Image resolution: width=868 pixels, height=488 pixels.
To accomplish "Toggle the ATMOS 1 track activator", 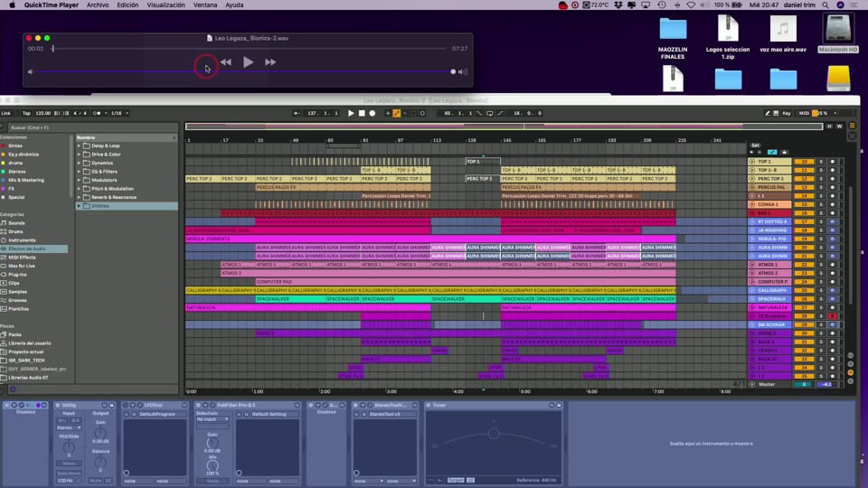I will point(803,265).
